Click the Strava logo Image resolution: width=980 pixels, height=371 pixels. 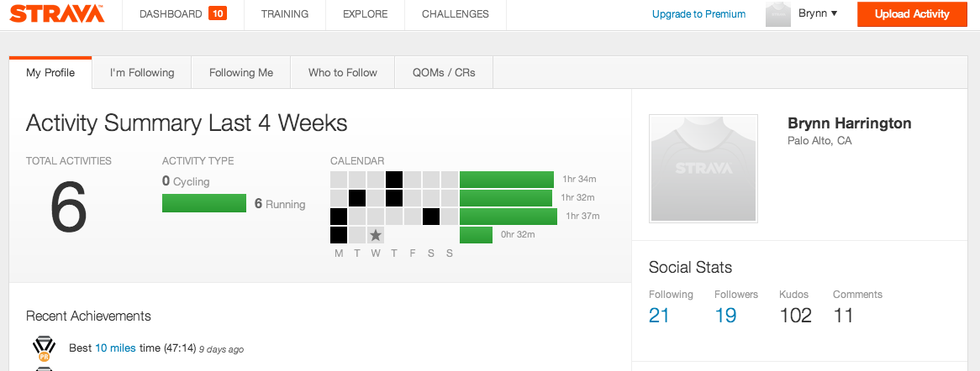[x=57, y=14]
